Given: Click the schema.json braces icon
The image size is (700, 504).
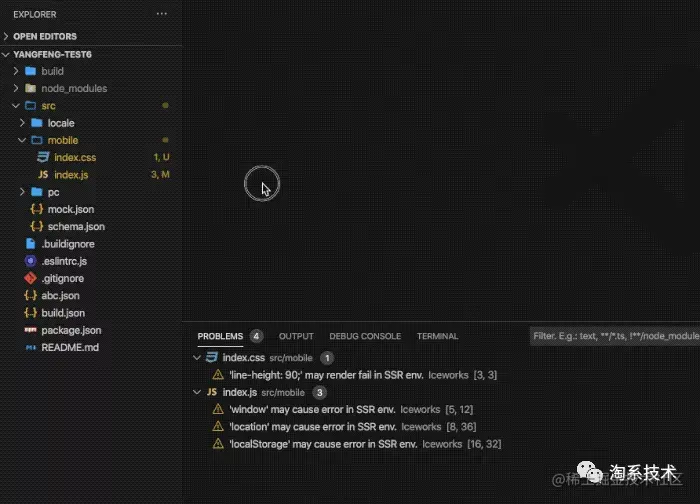Looking at the screenshot, I should pos(37,226).
